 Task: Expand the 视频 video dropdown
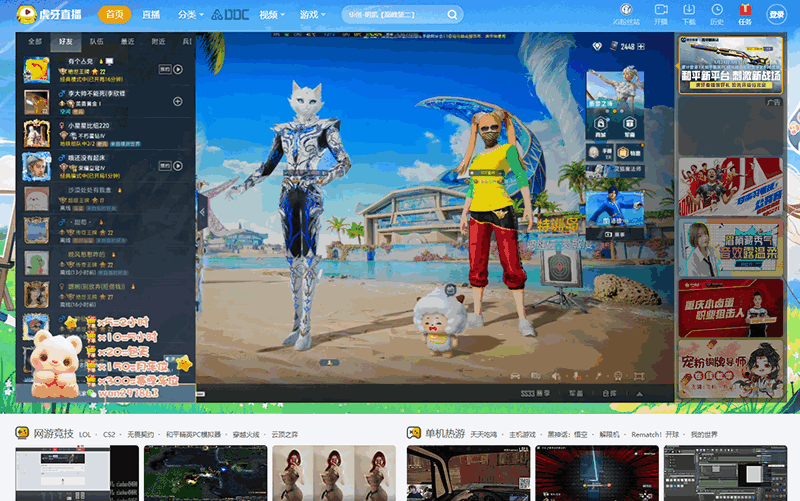271,15
